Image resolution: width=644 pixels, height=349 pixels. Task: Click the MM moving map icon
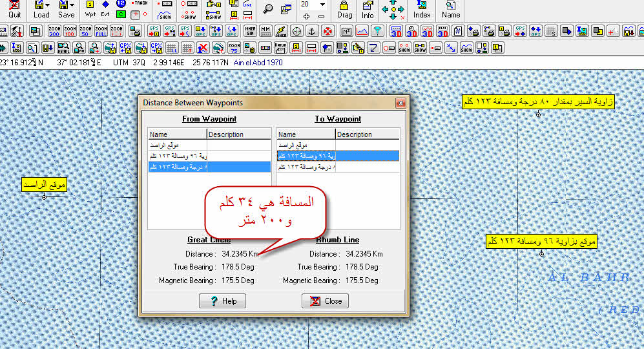point(265,31)
